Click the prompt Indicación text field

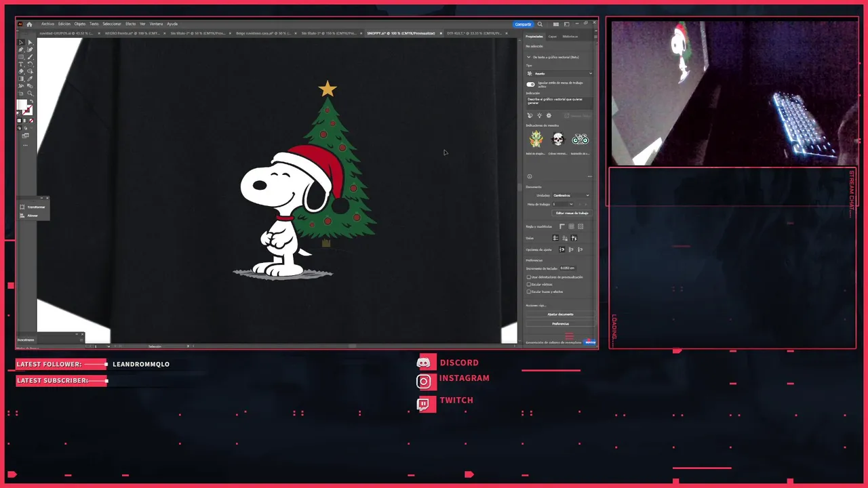pos(559,102)
